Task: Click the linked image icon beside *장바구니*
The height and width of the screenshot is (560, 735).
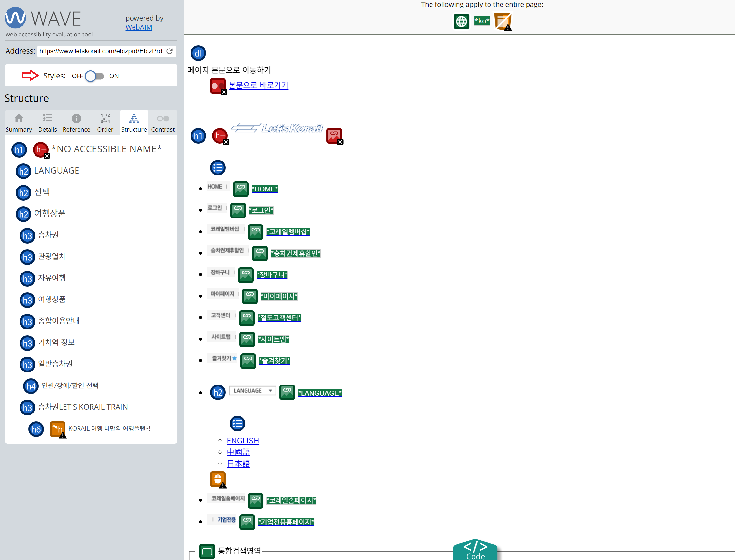Action: pyautogui.click(x=246, y=275)
